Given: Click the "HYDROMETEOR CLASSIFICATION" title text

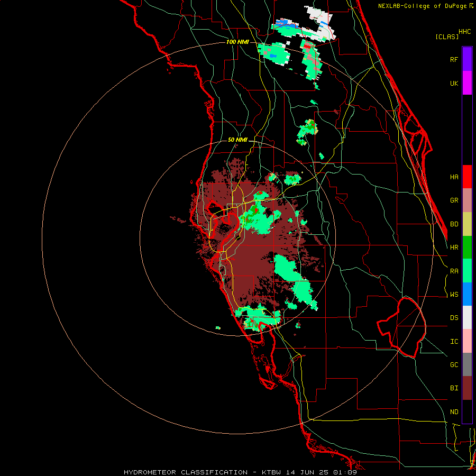Looking at the screenshot, I should (186, 472).
